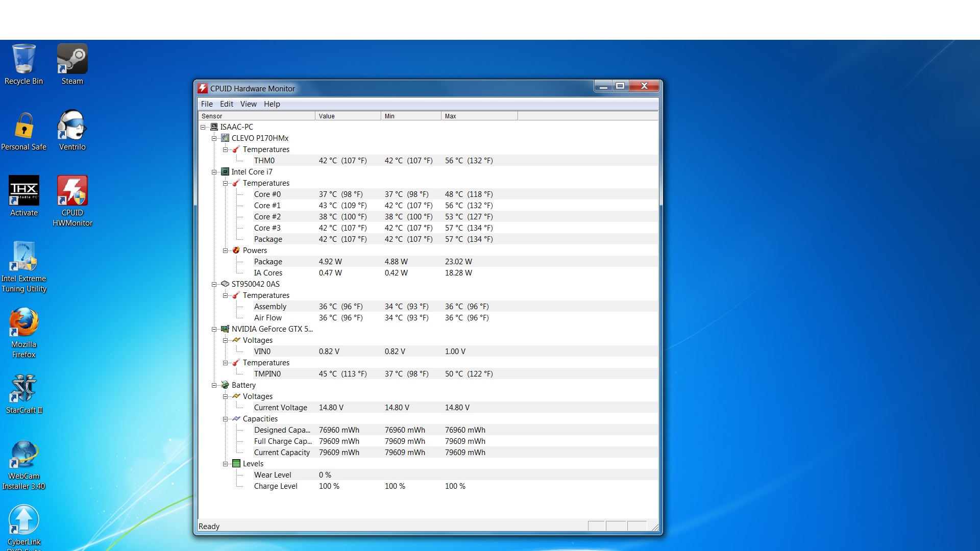Click the CPUID Hardware Monitor title bar

[x=396, y=88]
